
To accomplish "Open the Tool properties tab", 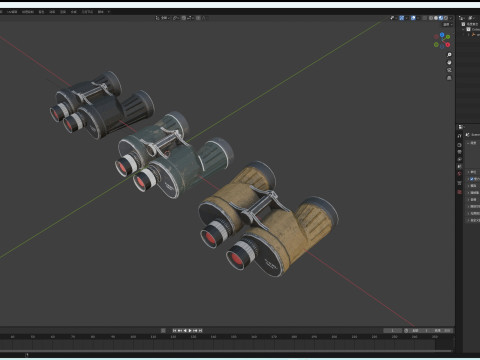I will tap(460, 136).
